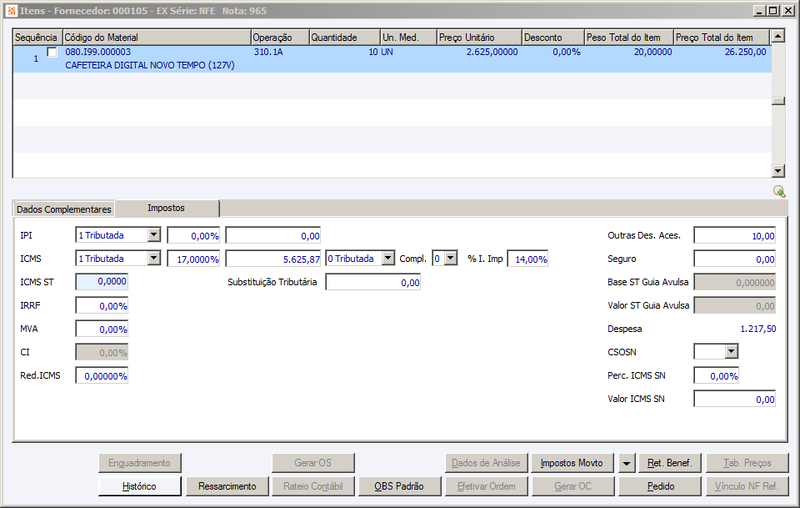This screenshot has height=508, width=800.
Task: Open the arrow menu beside Impostos Movto
Action: (626, 463)
